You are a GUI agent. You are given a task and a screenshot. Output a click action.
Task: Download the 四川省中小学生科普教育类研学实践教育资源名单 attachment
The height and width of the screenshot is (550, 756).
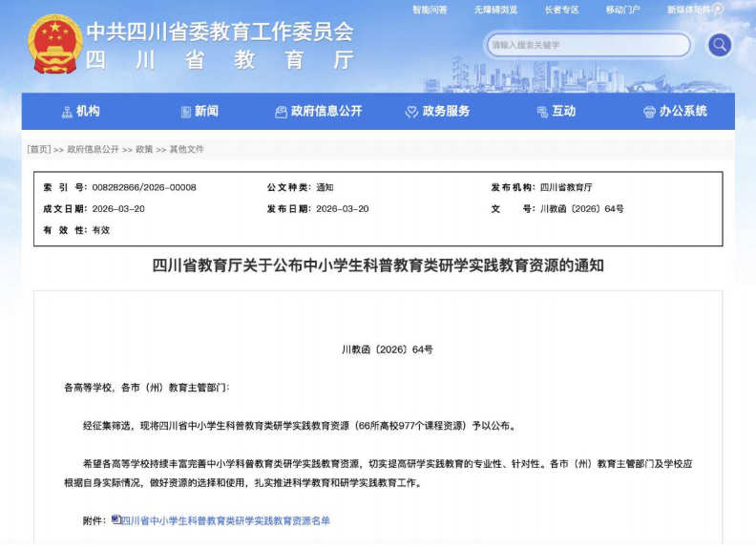pos(225,520)
